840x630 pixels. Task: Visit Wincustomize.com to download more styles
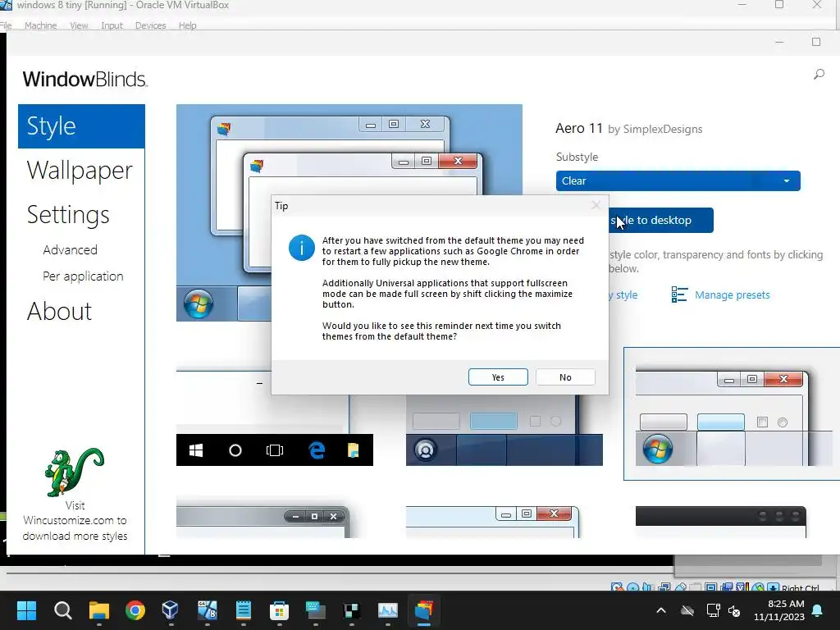click(75, 521)
